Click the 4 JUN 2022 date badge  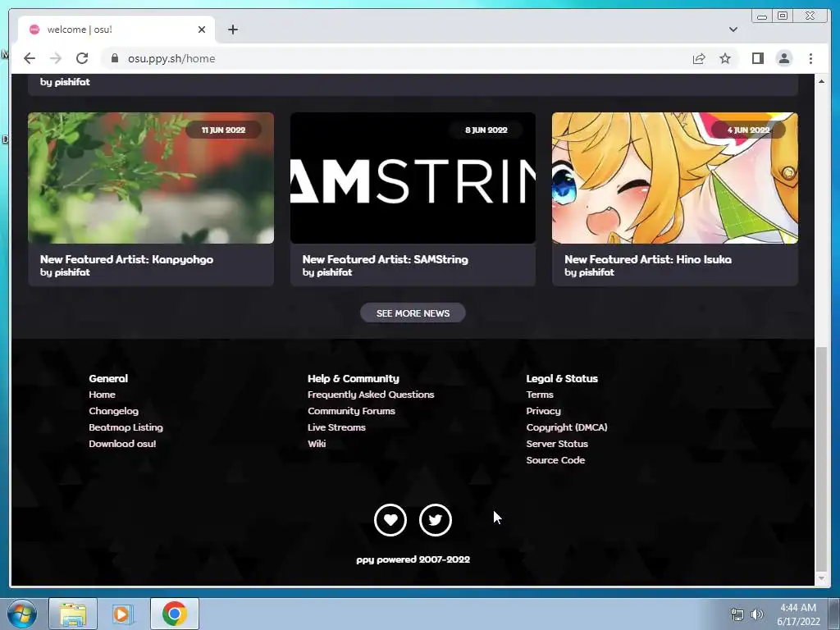[748, 130]
